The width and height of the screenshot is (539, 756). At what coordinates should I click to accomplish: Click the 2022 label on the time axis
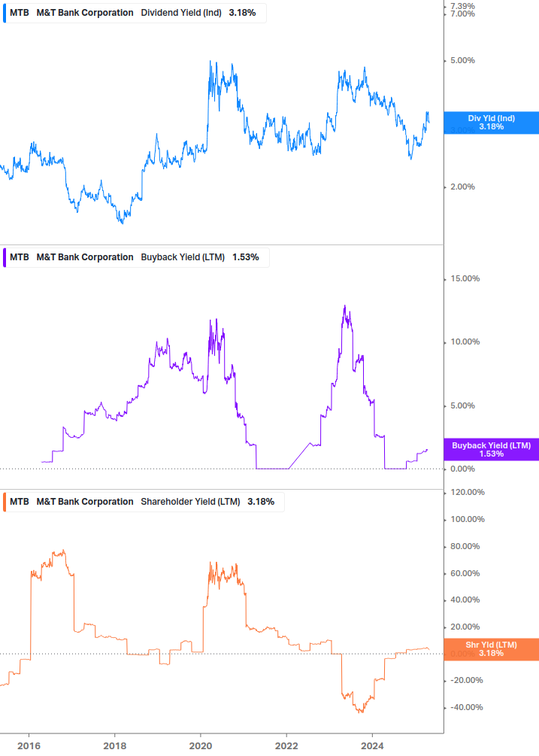point(286,746)
